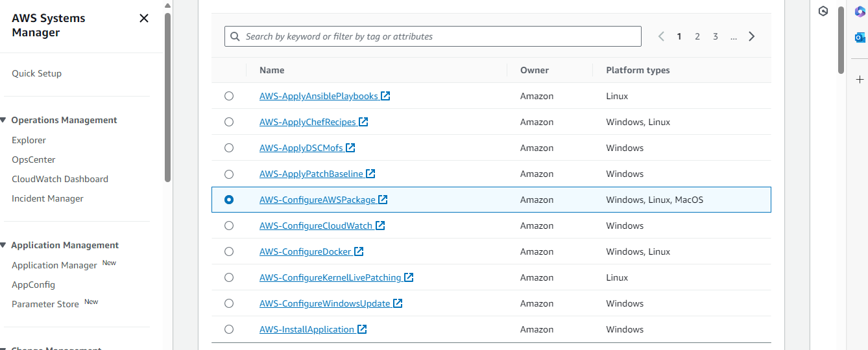Screen dimensions: 868x350
Task: Open CloudWatch Dashboard in the sidebar
Action: coord(60,179)
